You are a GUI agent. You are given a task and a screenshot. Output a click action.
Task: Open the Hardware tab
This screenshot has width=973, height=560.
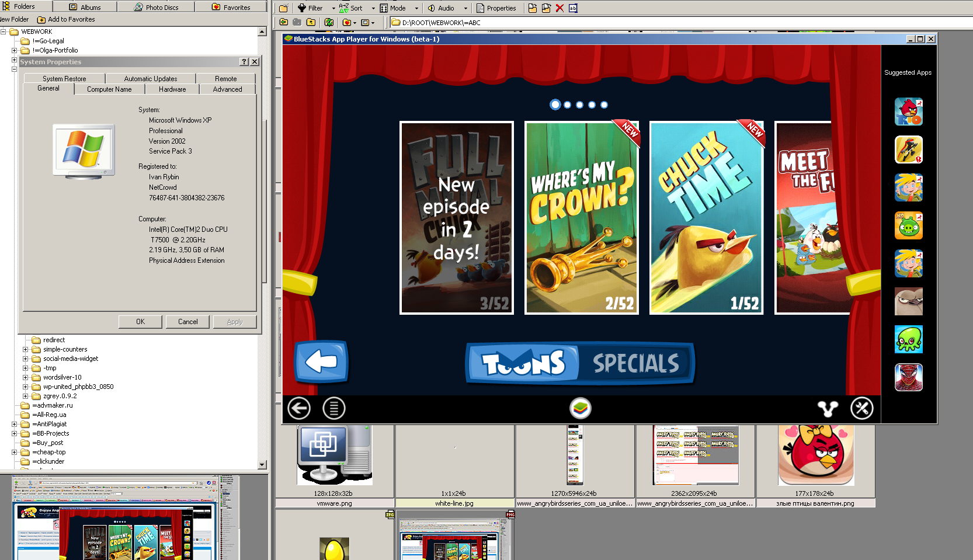(172, 89)
